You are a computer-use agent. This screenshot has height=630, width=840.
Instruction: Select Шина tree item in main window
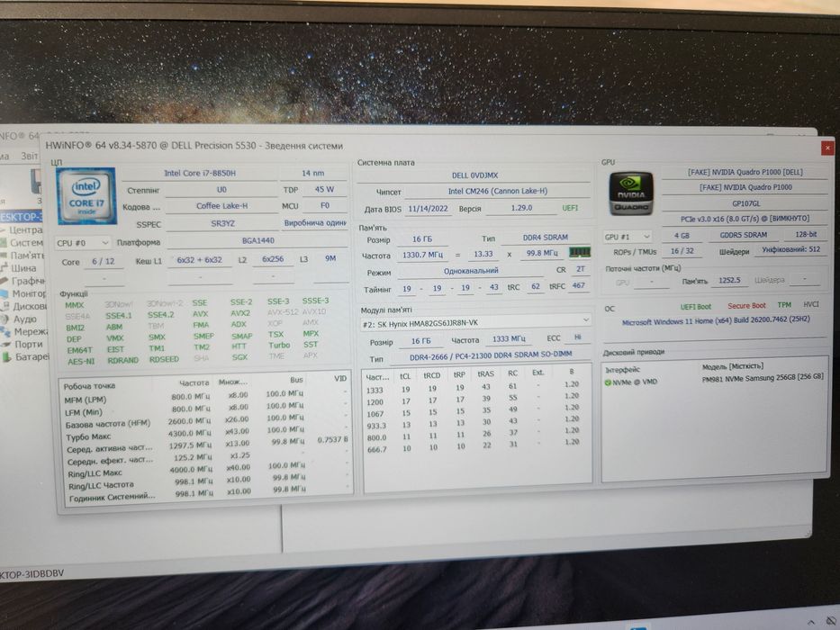[23, 268]
